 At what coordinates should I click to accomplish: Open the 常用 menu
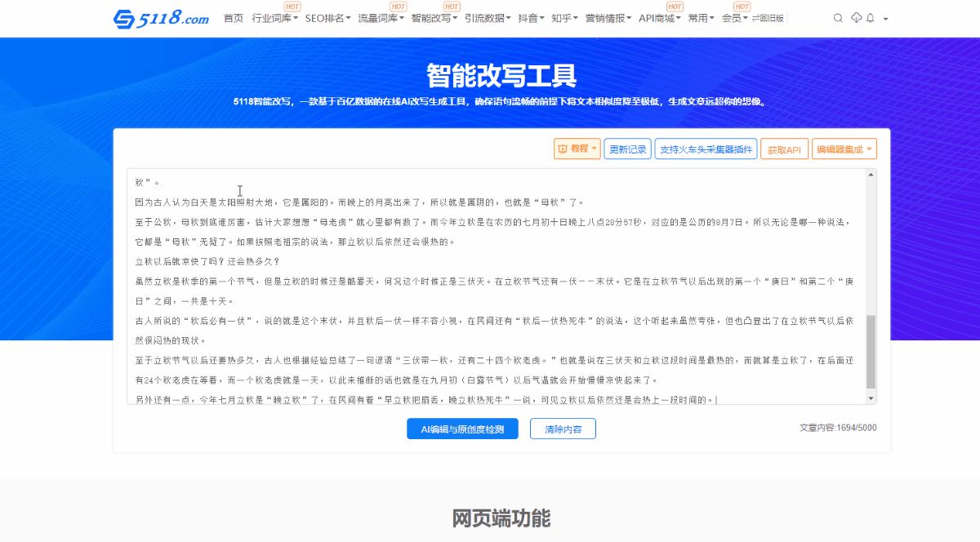coord(701,18)
